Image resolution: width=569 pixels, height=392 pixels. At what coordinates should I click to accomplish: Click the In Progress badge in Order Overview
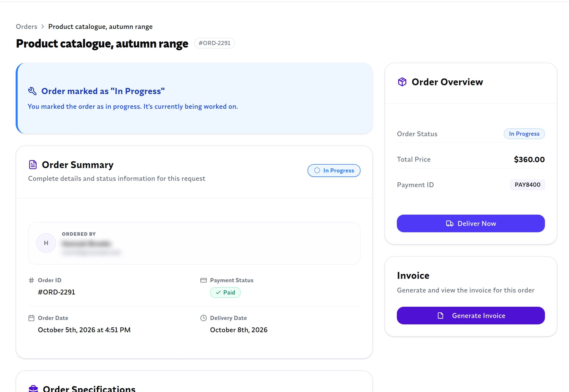(524, 134)
